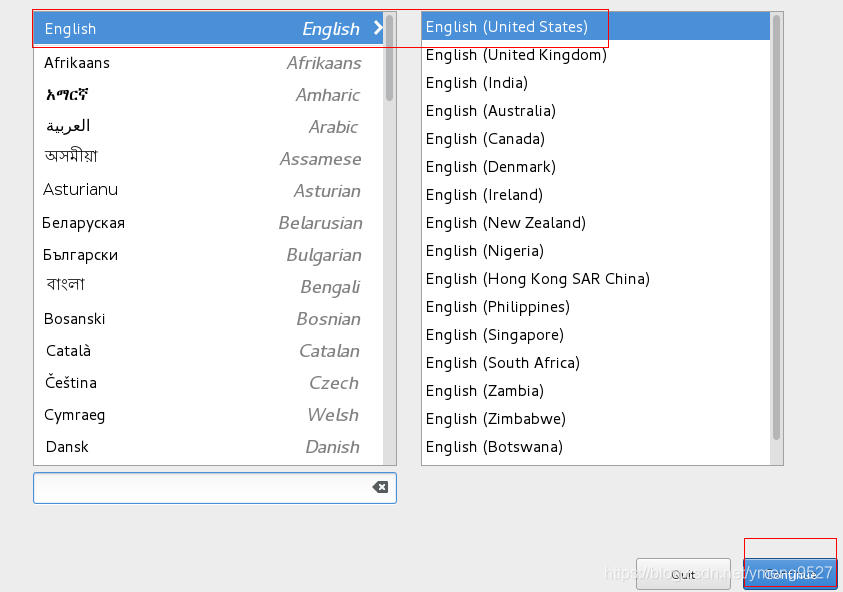Select the Arabic language row

pyautogui.click(x=209, y=127)
